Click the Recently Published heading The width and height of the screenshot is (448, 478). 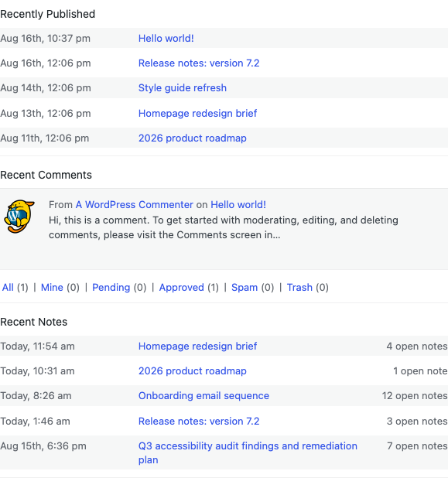47,14
